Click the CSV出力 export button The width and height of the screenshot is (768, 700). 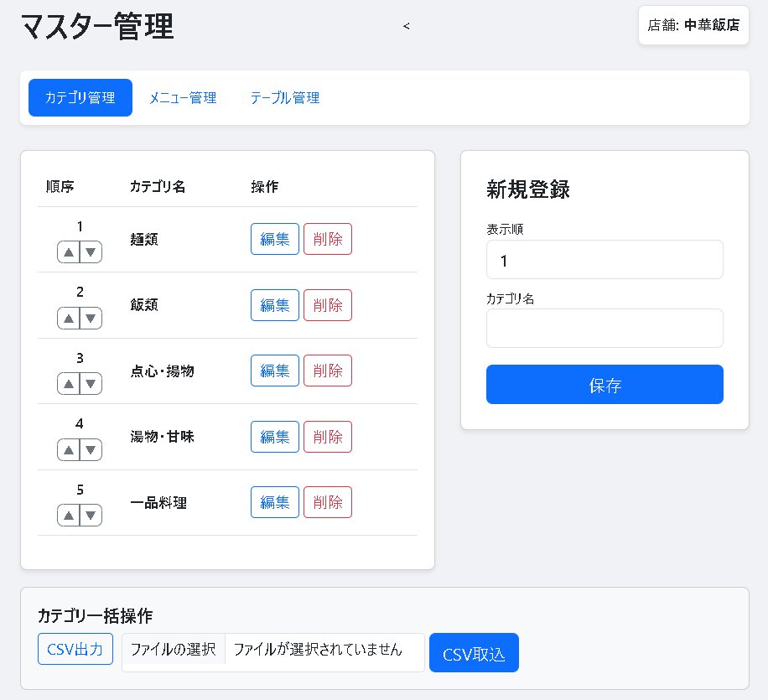(x=75, y=649)
